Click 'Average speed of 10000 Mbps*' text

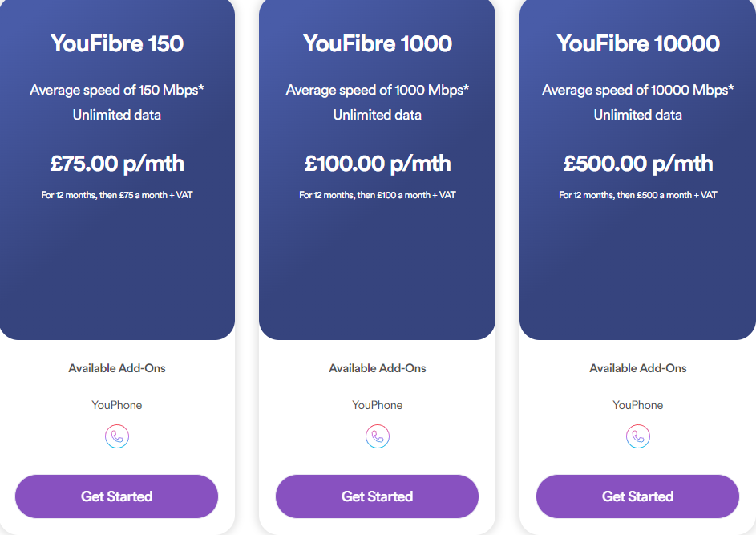(x=638, y=90)
